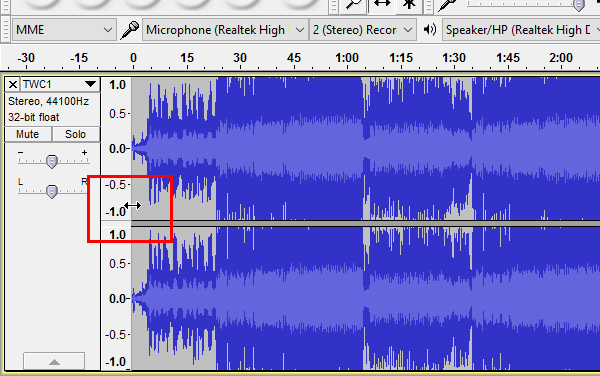Collapse the TWC1 track with the triangle button

tap(54, 361)
